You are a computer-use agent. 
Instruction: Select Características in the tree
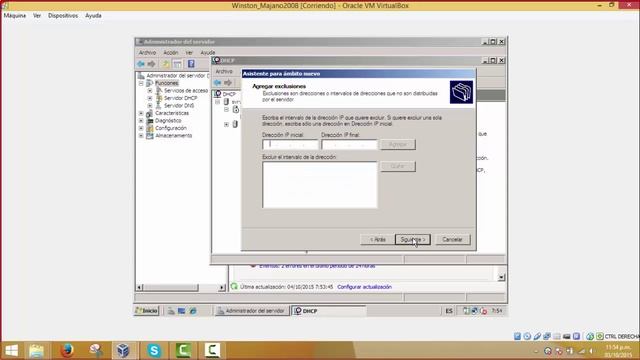coord(172,113)
